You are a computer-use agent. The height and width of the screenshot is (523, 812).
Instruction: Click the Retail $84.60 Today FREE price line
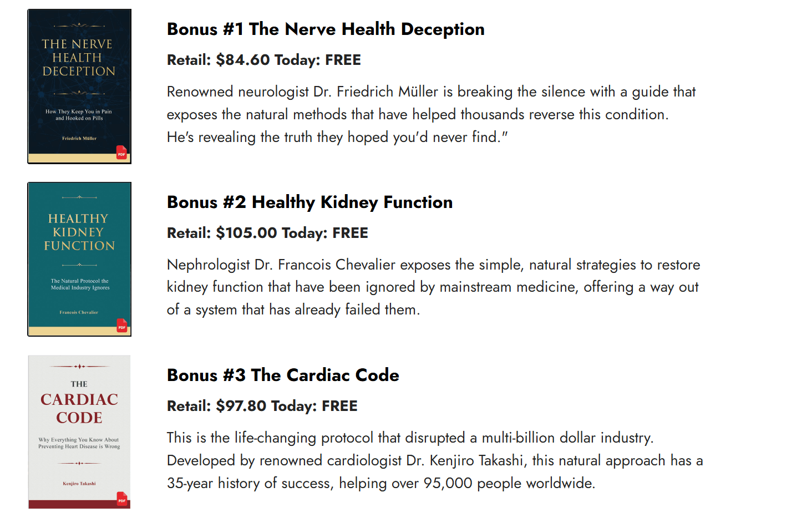tap(263, 60)
